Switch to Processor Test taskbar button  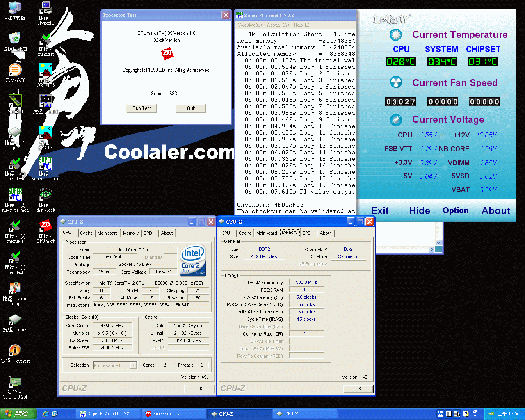tap(173, 414)
